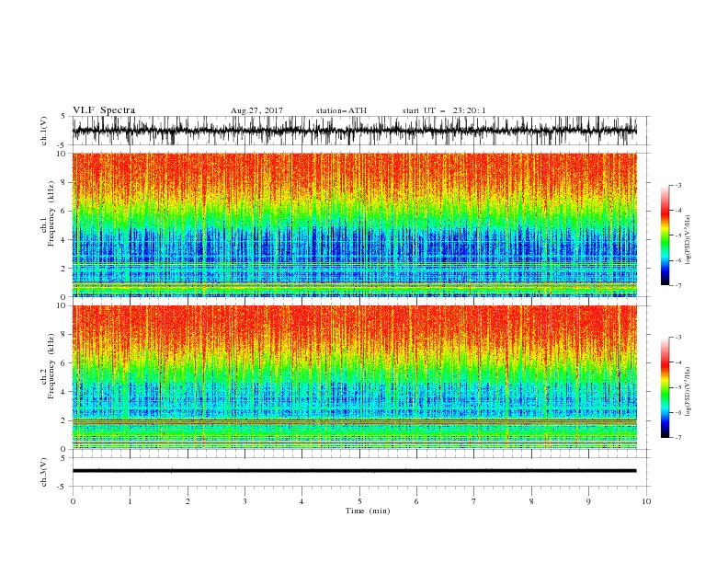
Task: Select the log(PSD) label beside ch.1 colorbar
Action: click(688, 239)
